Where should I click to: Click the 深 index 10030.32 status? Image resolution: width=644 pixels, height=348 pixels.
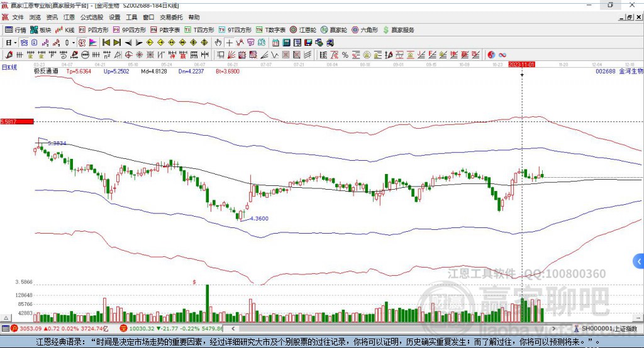click(x=172, y=329)
